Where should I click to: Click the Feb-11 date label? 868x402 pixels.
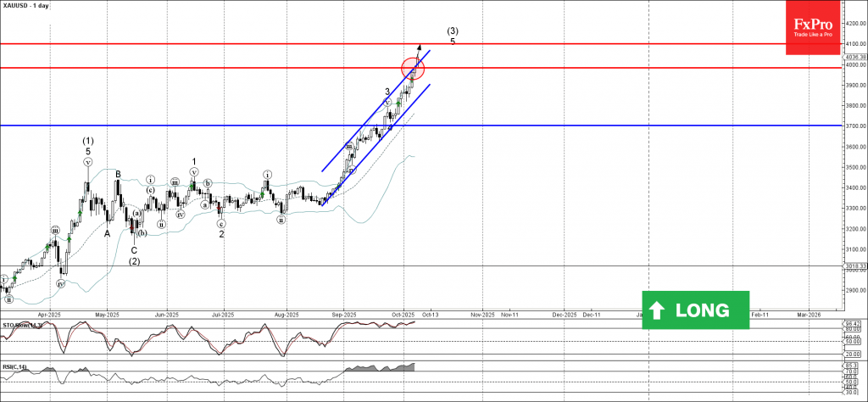coord(759,315)
